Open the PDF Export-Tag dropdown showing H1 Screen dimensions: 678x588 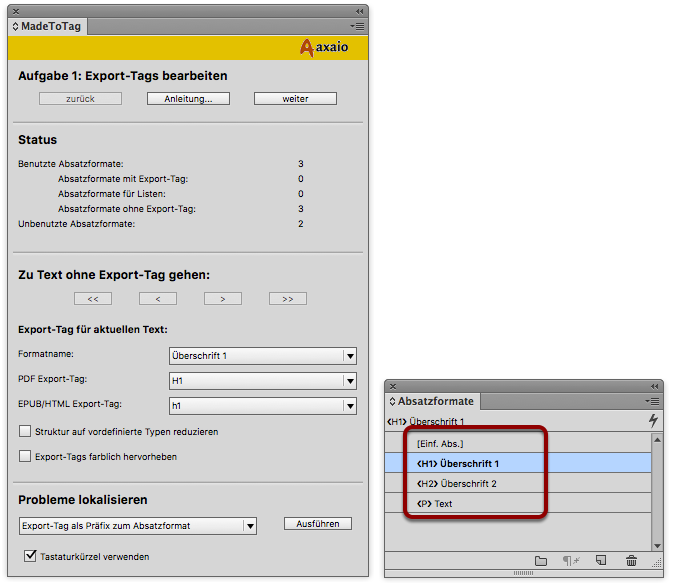point(263,381)
